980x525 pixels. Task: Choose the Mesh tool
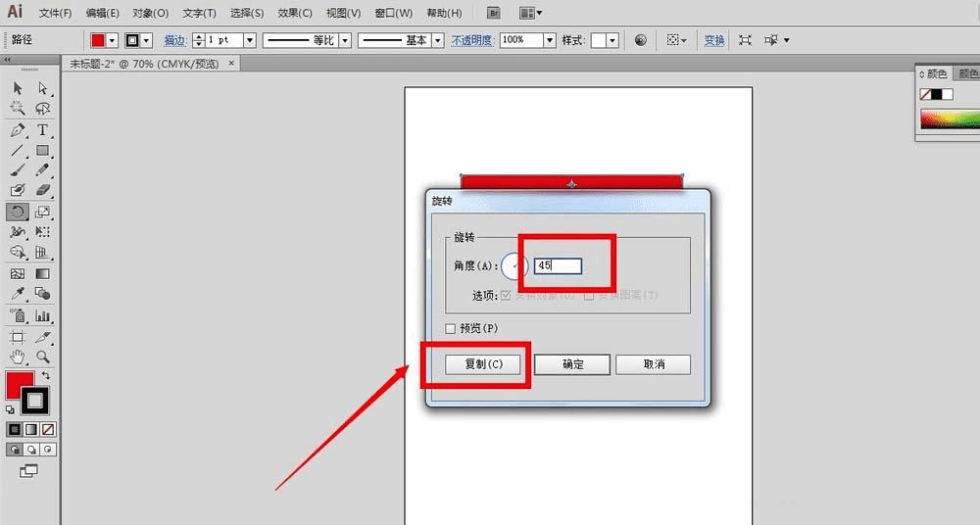(x=18, y=273)
